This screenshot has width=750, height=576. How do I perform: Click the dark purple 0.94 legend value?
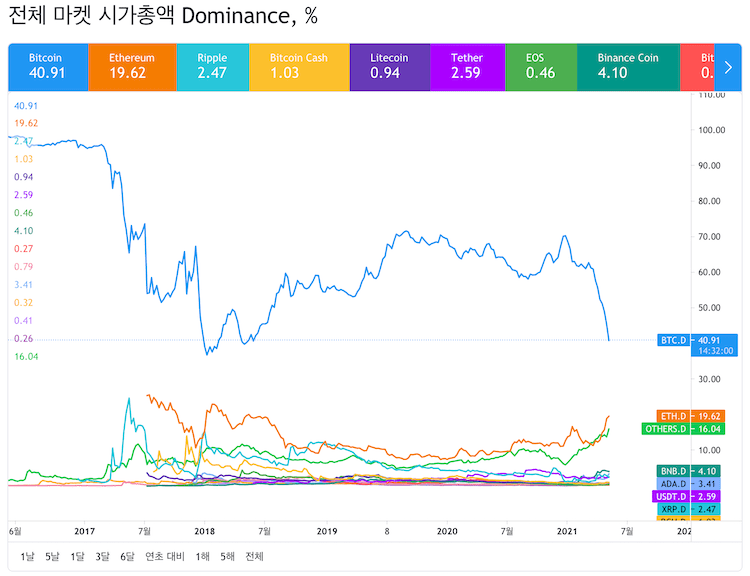(x=23, y=177)
